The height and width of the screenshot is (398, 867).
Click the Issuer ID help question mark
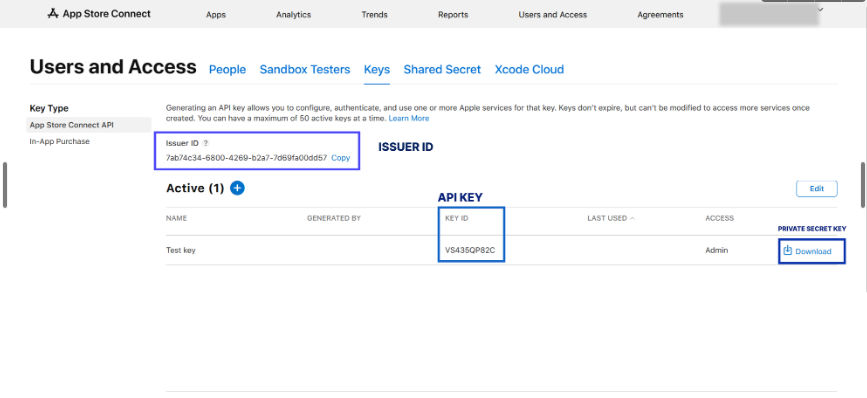click(206, 143)
